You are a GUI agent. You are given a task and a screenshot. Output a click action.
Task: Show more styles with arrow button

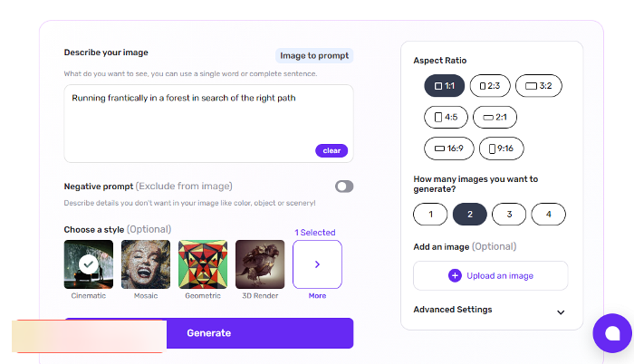317,264
